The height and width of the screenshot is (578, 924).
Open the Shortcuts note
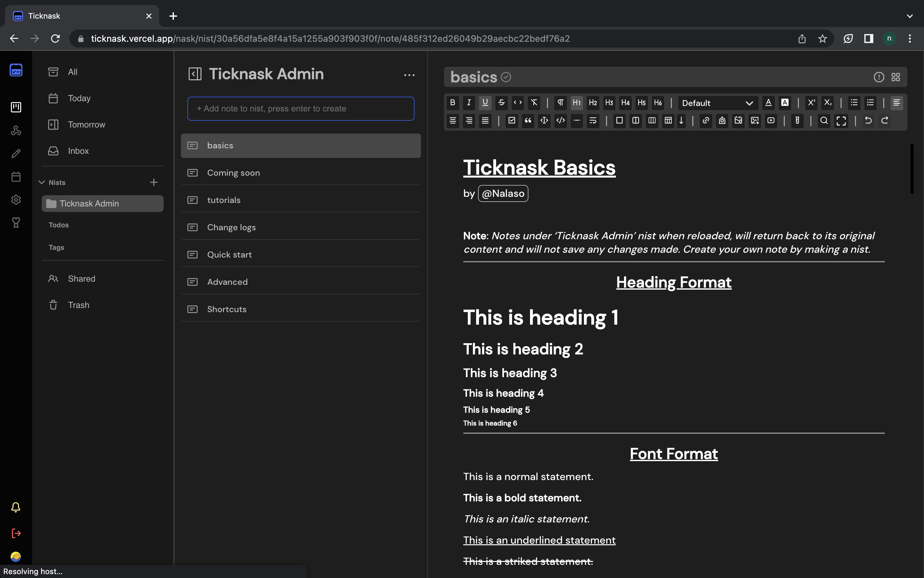click(301, 309)
